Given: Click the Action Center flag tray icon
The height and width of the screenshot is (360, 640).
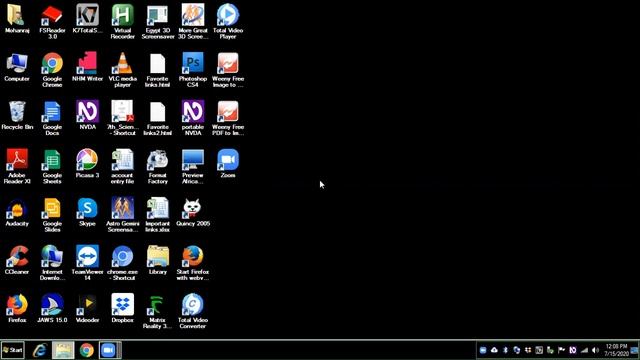Looking at the screenshot, I should (x=561, y=350).
